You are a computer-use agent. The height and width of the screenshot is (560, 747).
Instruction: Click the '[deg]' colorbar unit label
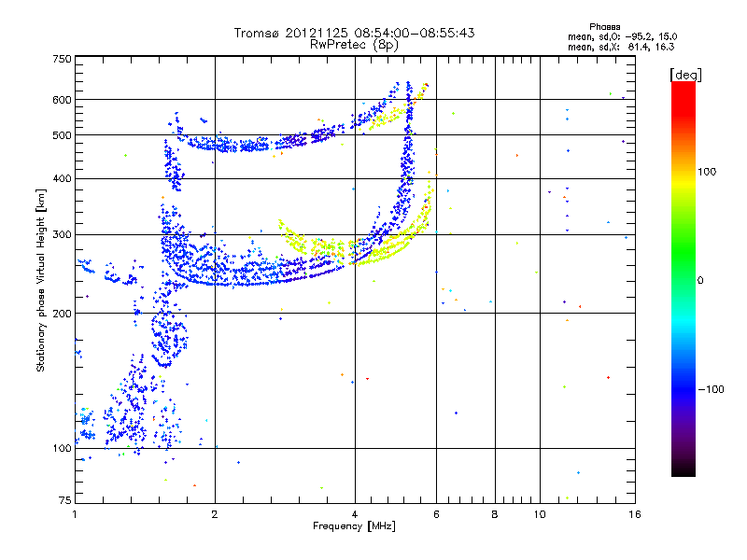coord(685,75)
